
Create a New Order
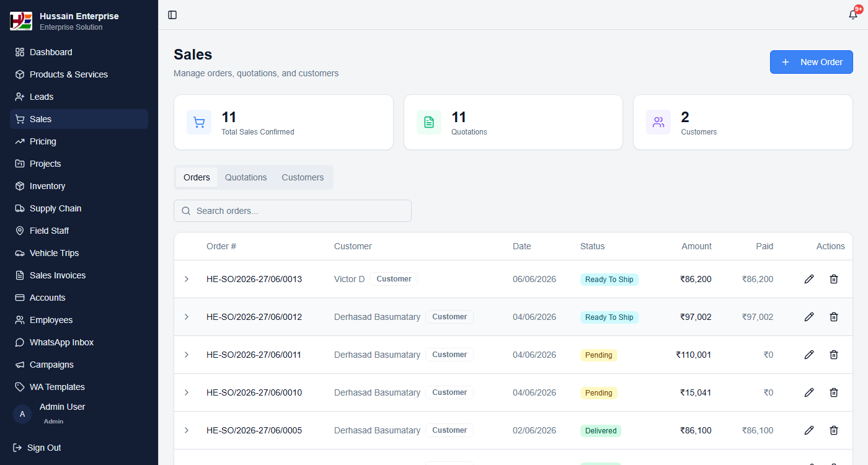click(x=812, y=62)
